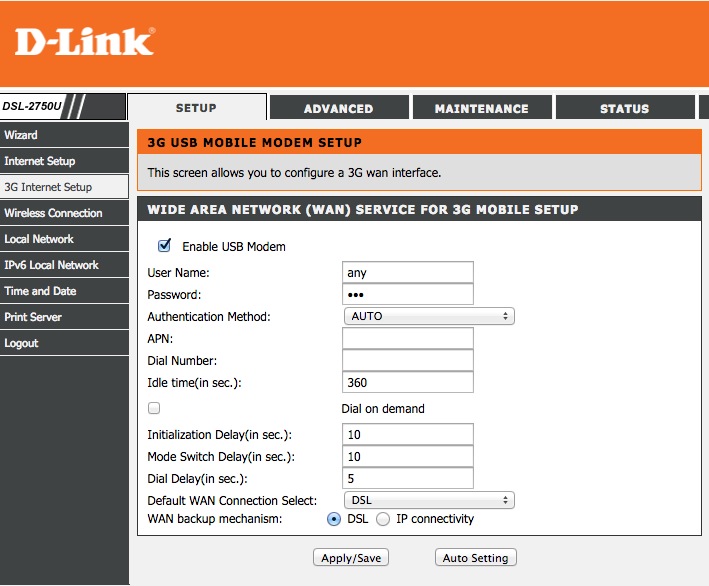Select IP connectivity radio button
The width and height of the screenshot is (709, 586).
click(x=383, y=519)
